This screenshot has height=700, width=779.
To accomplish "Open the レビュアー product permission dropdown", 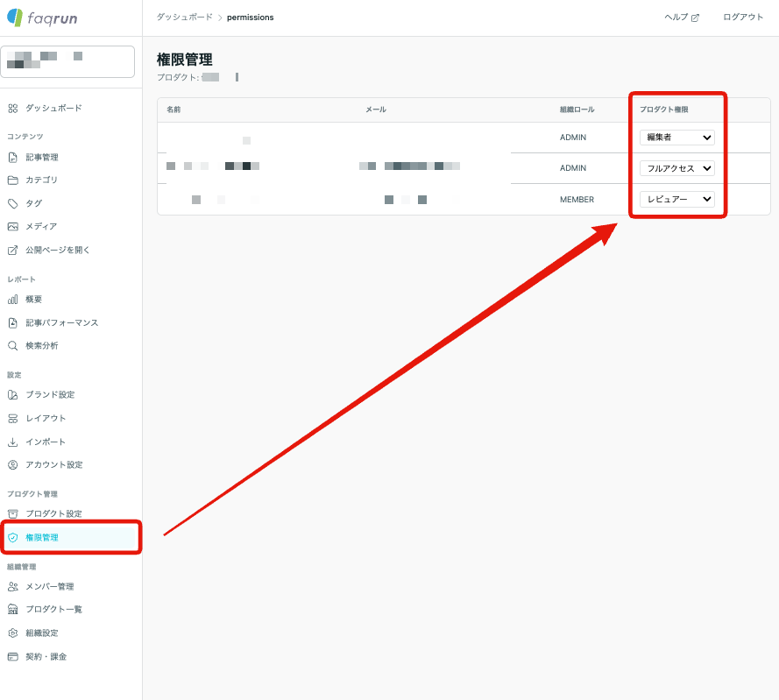I will point(677,199).
